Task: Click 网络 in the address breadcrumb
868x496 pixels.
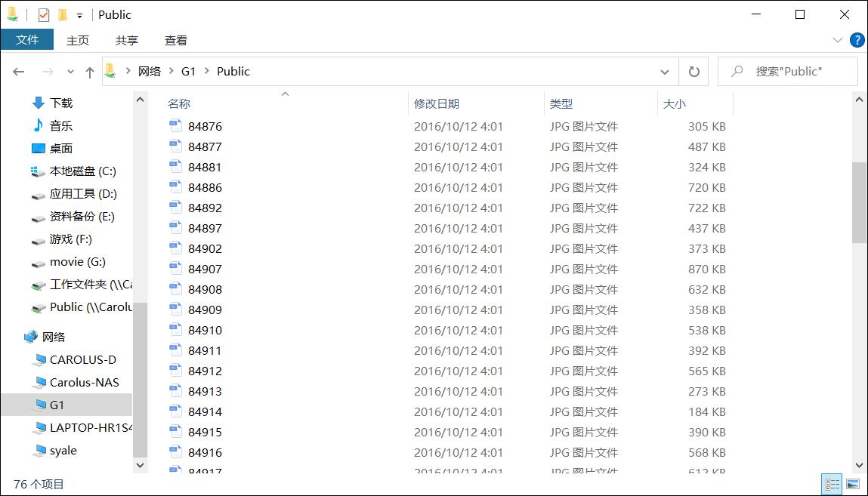Action: click(x=150, y=71)
